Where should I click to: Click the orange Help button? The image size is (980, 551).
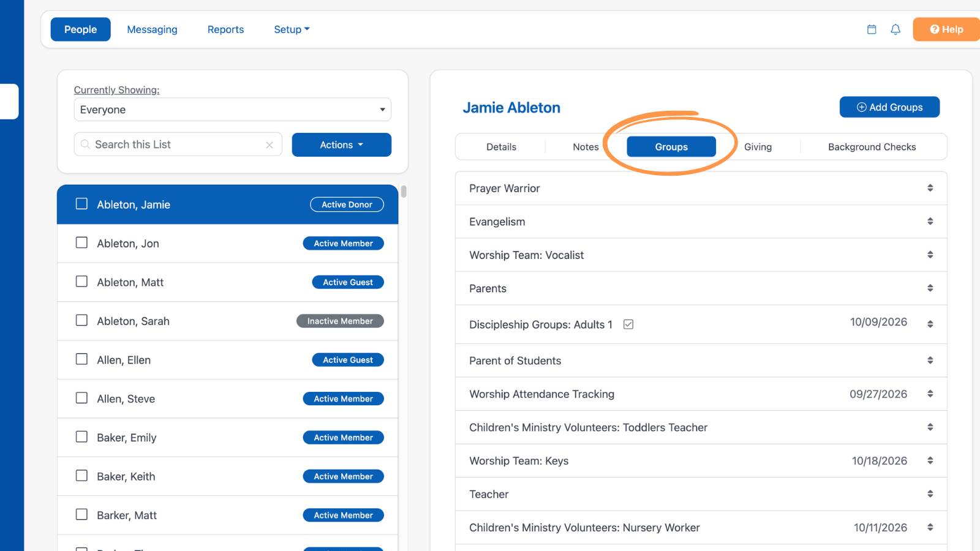[946, 29]
